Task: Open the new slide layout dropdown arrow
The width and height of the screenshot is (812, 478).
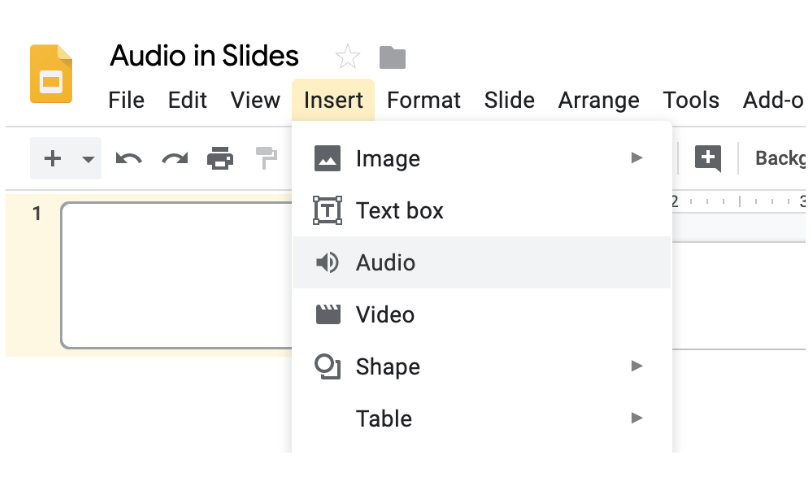Action: (87, 159)
